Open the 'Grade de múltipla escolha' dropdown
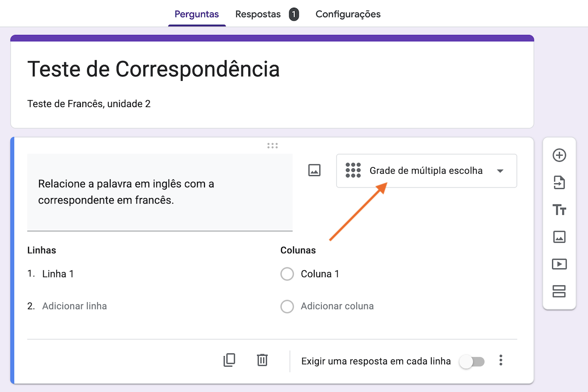The width and height of the screenshot is (588, 392). tap(426, 170)
